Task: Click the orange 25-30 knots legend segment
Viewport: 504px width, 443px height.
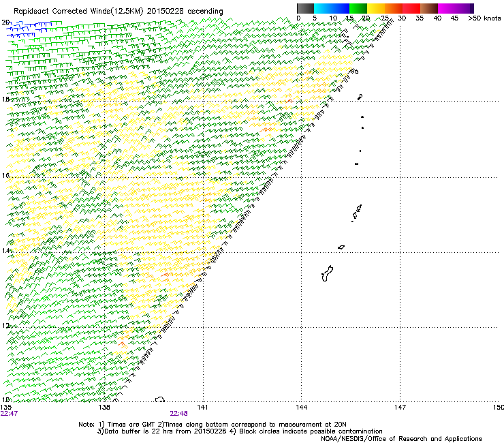Action: tap(394, 8)
